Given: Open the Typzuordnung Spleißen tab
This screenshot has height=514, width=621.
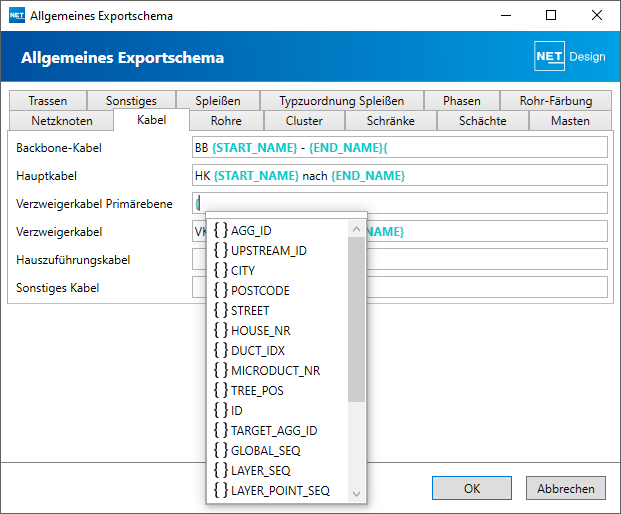Looking at the screenshot, I should (x=341, y=101).
